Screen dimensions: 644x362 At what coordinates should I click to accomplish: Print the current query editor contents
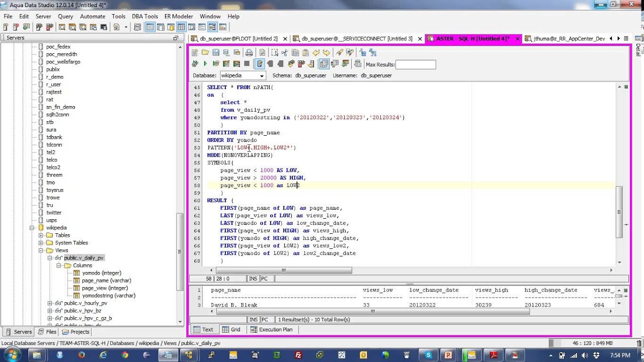tap(249, 52)
